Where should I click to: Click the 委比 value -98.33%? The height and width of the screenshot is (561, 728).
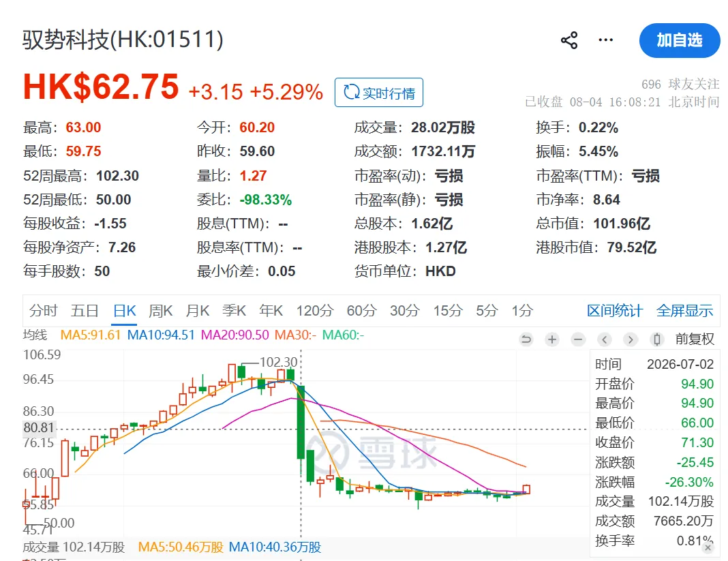coord(266,200)
